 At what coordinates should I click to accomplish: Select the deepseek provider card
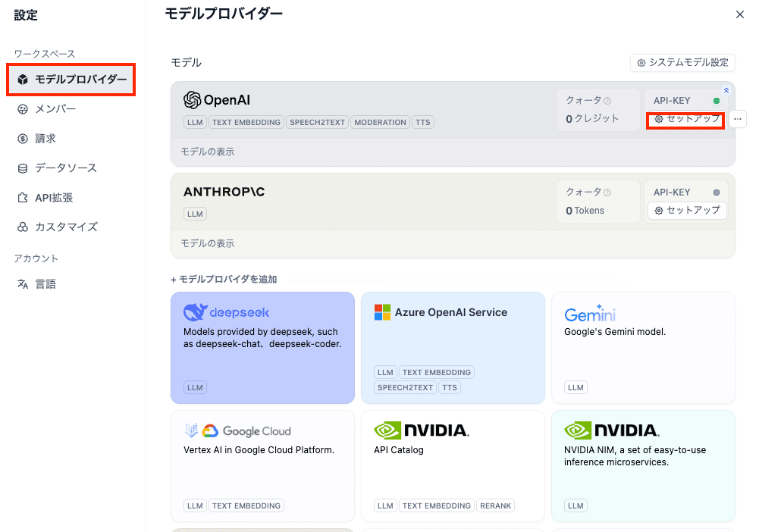click(262, 347)
